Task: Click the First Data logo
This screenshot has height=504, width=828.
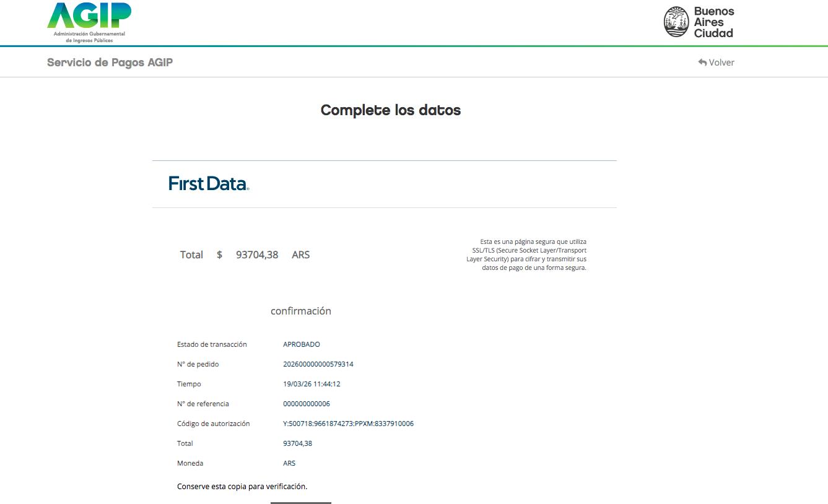Action: click(209, 183)
